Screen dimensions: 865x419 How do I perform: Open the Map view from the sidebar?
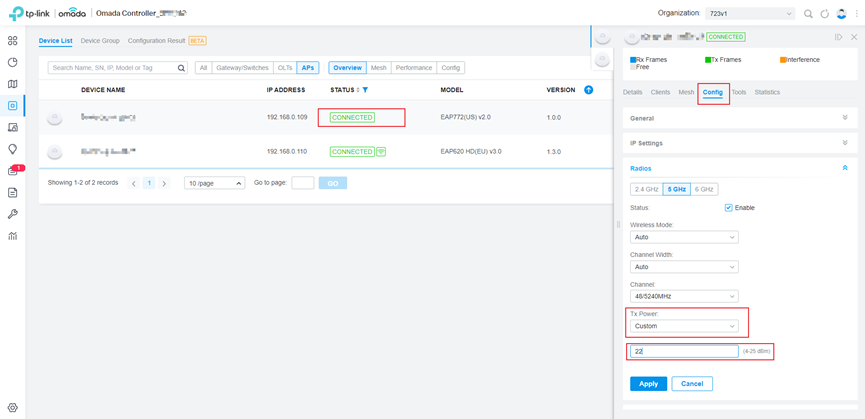click(x=12, y=84)
